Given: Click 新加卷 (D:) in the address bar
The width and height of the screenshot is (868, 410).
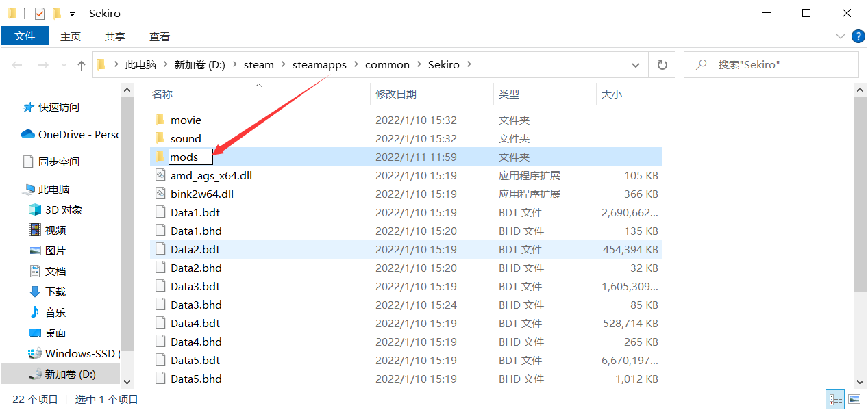Looking at the screenshot, I should tap(199, 64).
